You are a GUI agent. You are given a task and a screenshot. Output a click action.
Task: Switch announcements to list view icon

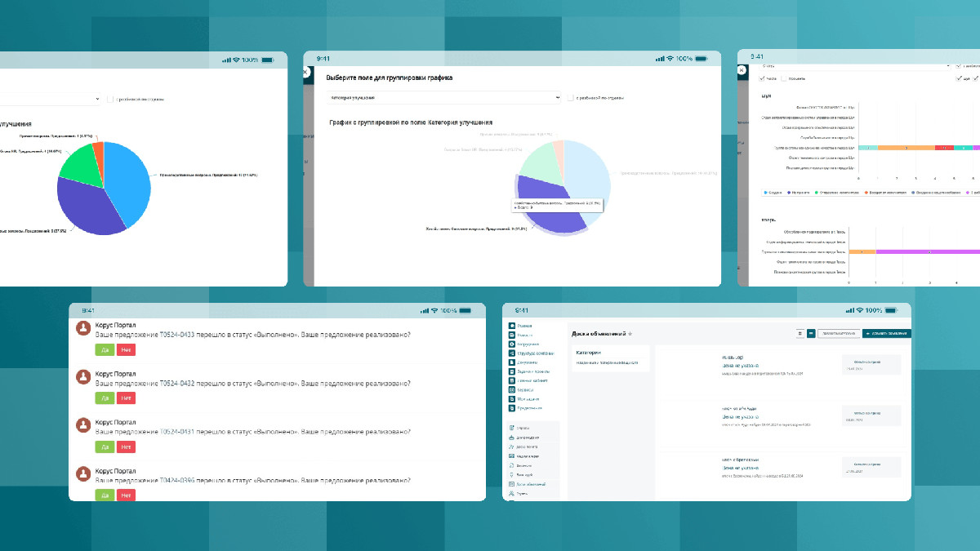[800, 333]
